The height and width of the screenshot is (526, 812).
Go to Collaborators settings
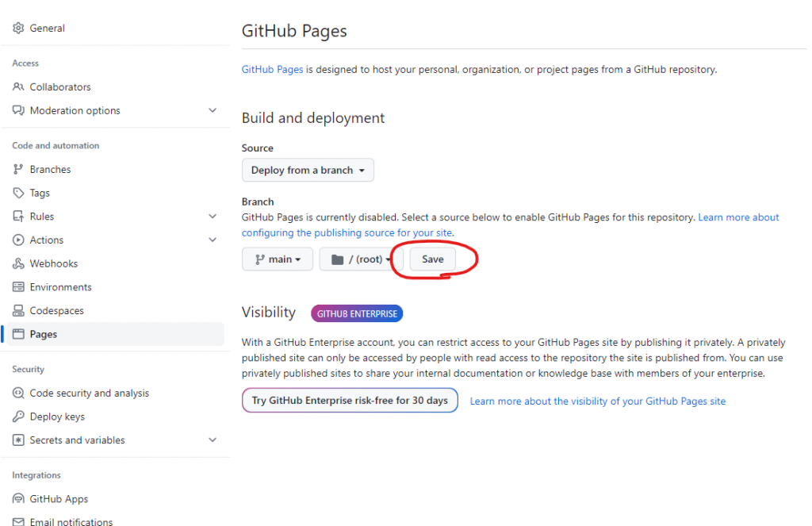pos(60,87)
